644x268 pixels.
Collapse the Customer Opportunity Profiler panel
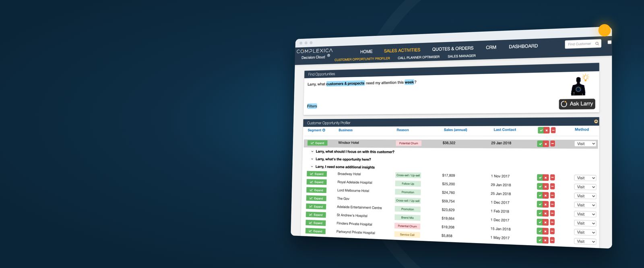[x=596, y=121]
